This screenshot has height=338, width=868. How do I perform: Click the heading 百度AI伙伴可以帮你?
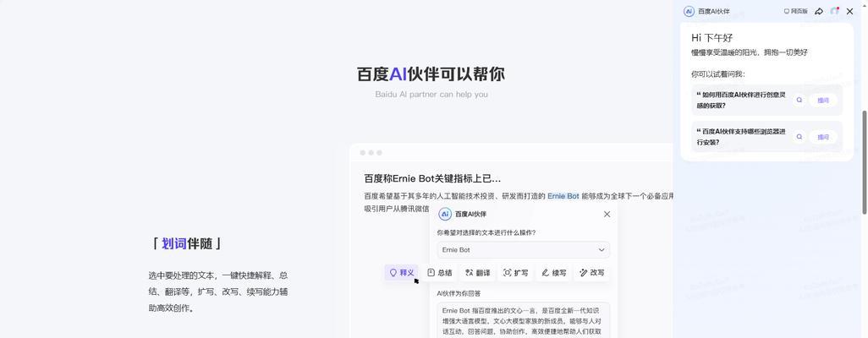point(431,74)
